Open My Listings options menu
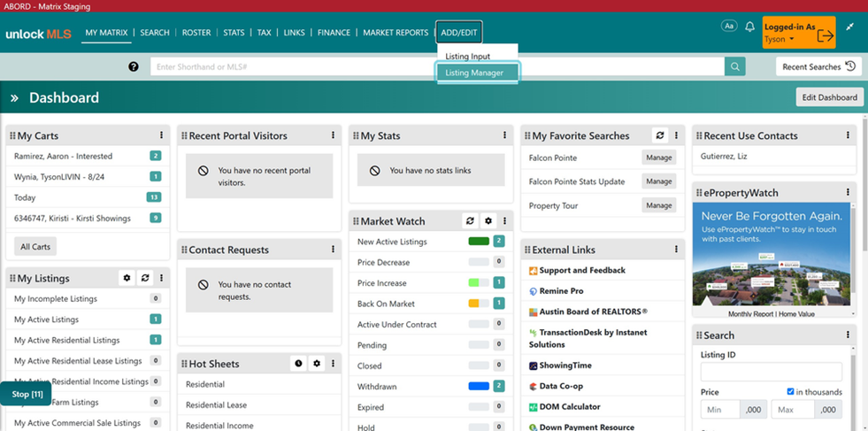The width and height of the screenshot is (868, 431). pos(161,278)
